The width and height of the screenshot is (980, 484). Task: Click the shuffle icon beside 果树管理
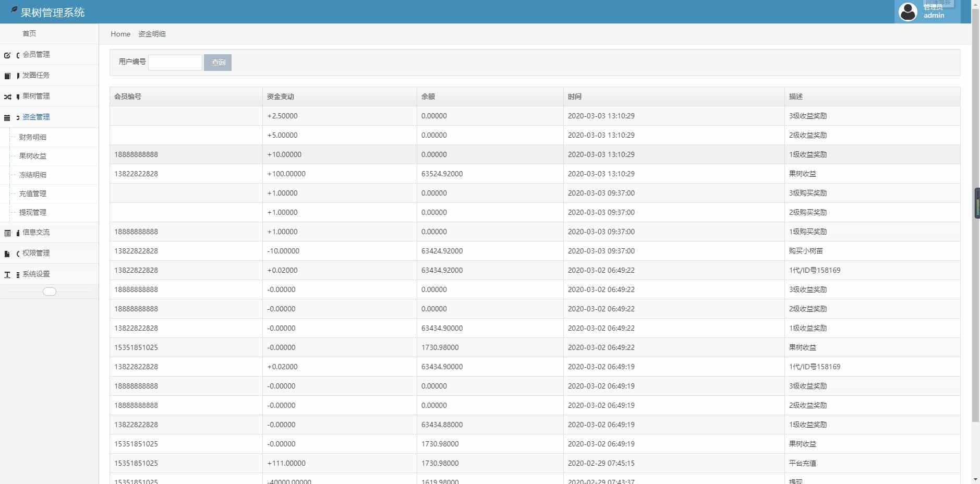coord(7,96)
